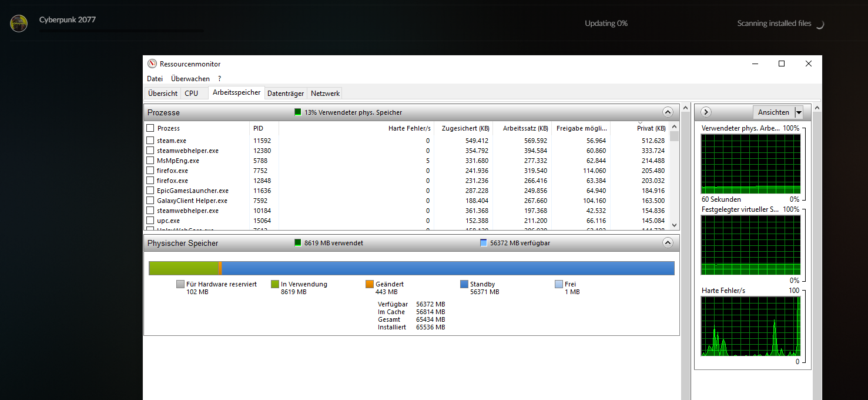
Task: Click the '13% Verwendeter phys. Speicher' label
Action: [353, 112]
